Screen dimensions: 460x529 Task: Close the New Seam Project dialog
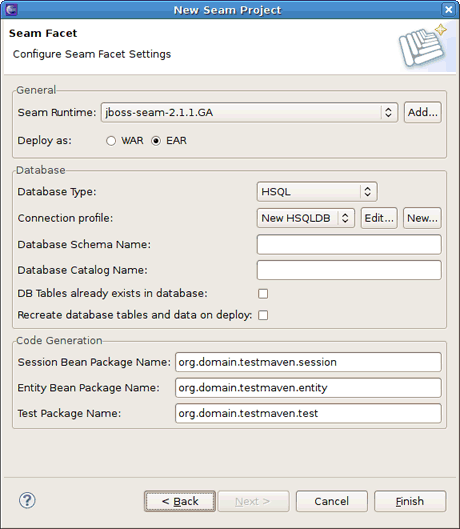(449, 9)
